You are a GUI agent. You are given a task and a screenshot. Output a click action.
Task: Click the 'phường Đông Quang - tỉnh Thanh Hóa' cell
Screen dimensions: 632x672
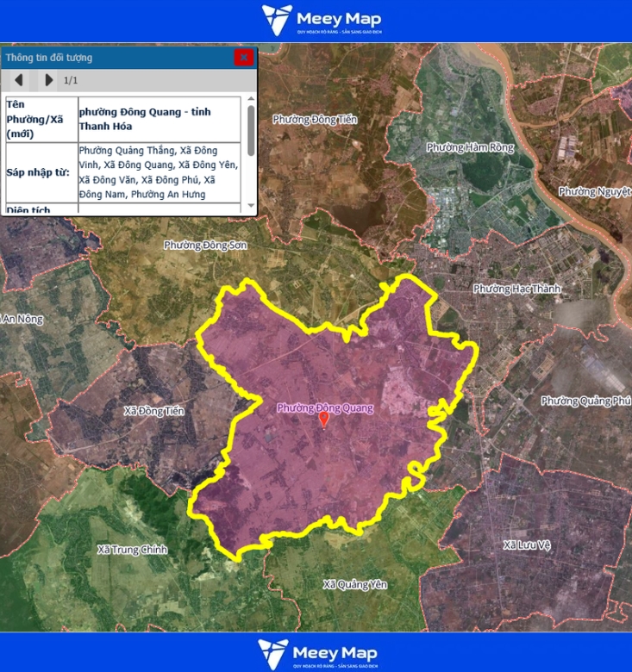coord(159,119)
